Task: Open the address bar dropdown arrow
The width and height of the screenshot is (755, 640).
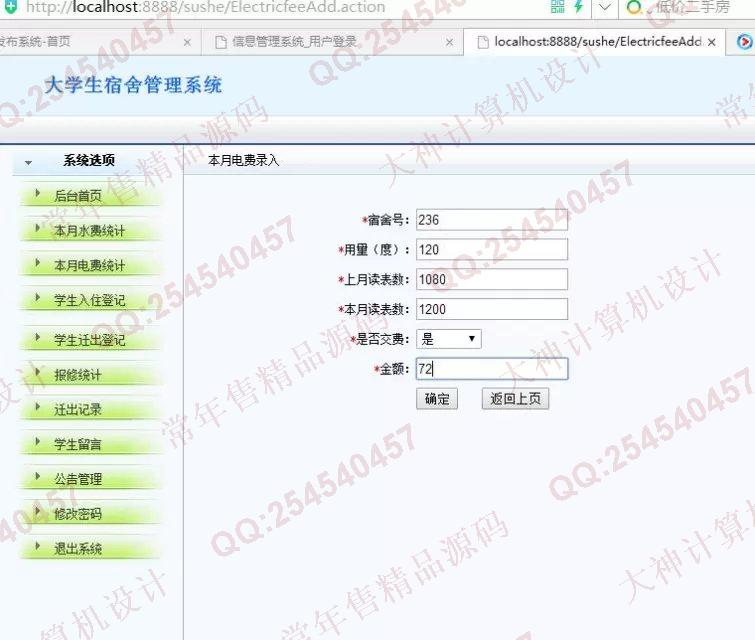Action: coord(604,7)
